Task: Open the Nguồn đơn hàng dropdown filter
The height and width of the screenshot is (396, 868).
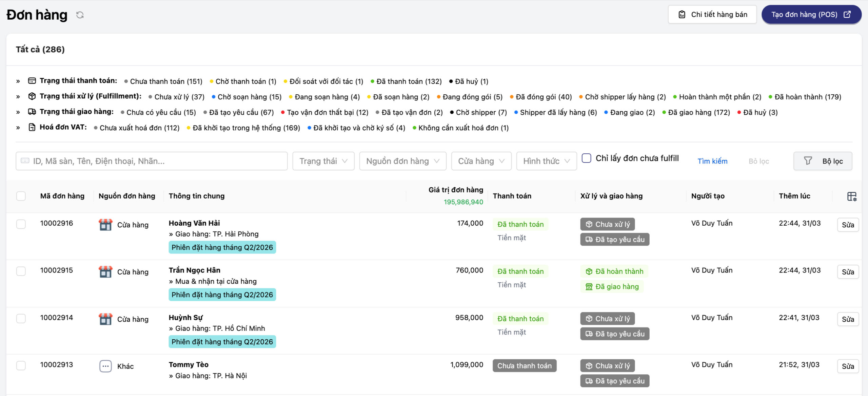Action: pyautogui.click(x=402, y=161)
